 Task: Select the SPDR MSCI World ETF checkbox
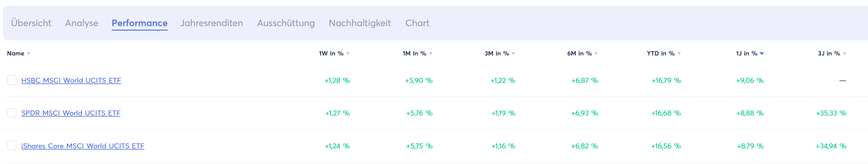[x=12, y=113]
